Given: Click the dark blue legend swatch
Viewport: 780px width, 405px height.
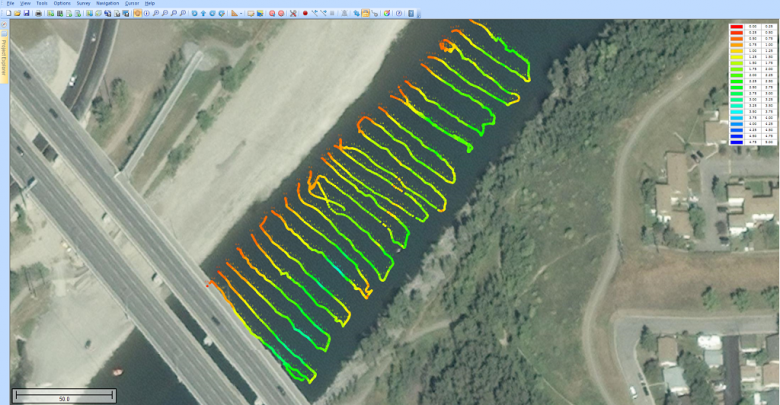Looking at the screenshot, I should (736, 142).
